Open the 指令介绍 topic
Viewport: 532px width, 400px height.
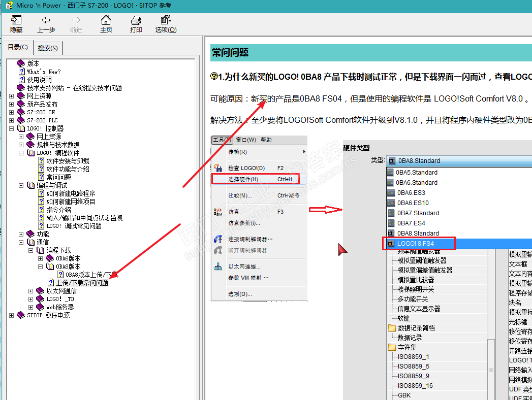coord(59,210)
